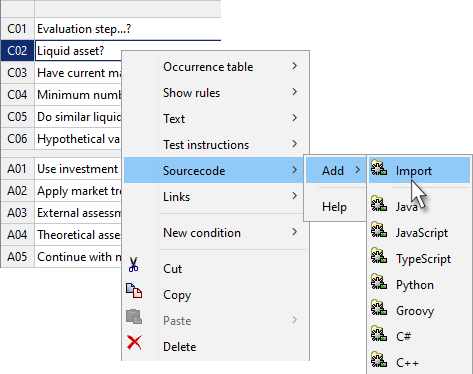The height and width of the screenshot is (374, 473).
Task: Expand the Test instructions submenu arrow
Action: (x=295, y=144)
